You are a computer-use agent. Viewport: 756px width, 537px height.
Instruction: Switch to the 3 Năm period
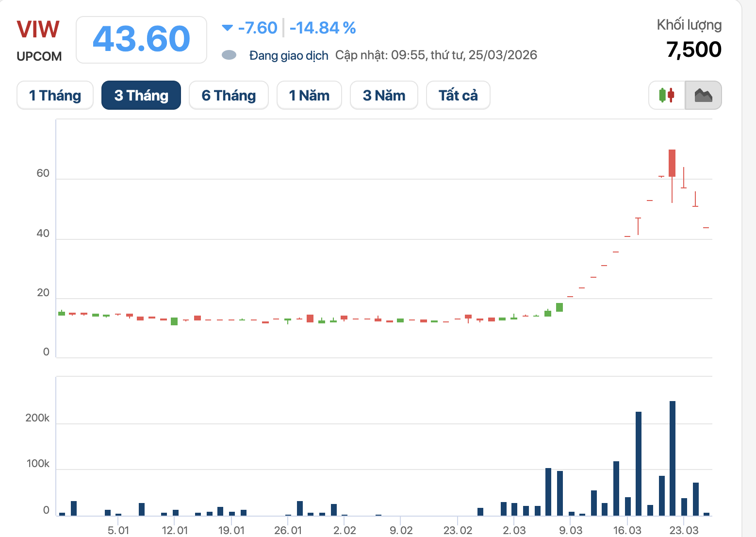point(384,95)
